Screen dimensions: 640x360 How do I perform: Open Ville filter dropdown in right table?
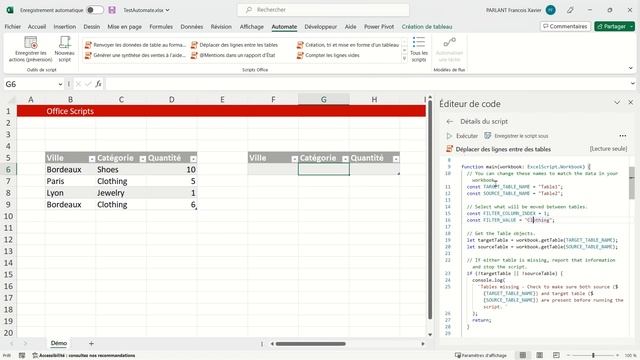[295, 159]
